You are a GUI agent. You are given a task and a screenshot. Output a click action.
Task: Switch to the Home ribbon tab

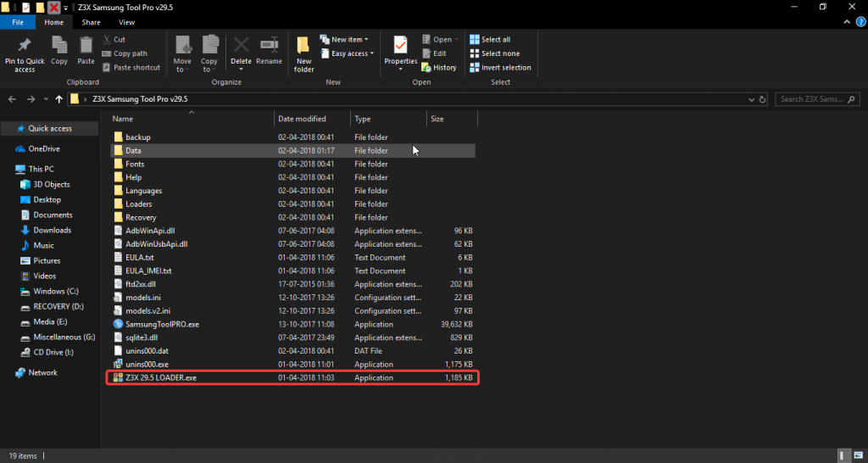point(54,23)
